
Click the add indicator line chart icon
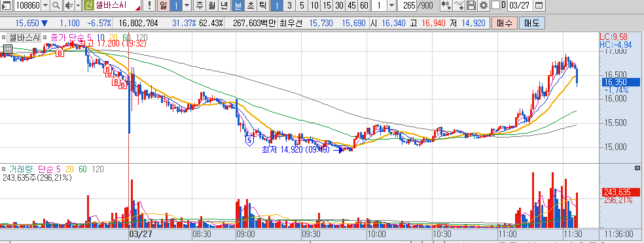pyautogui.click(x=459, y=6)
